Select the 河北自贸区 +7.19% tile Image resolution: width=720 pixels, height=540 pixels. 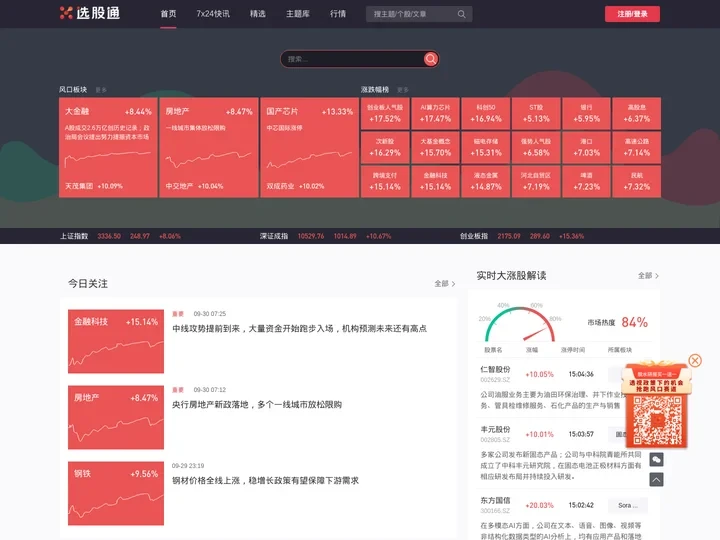click(x=536, y=181)
